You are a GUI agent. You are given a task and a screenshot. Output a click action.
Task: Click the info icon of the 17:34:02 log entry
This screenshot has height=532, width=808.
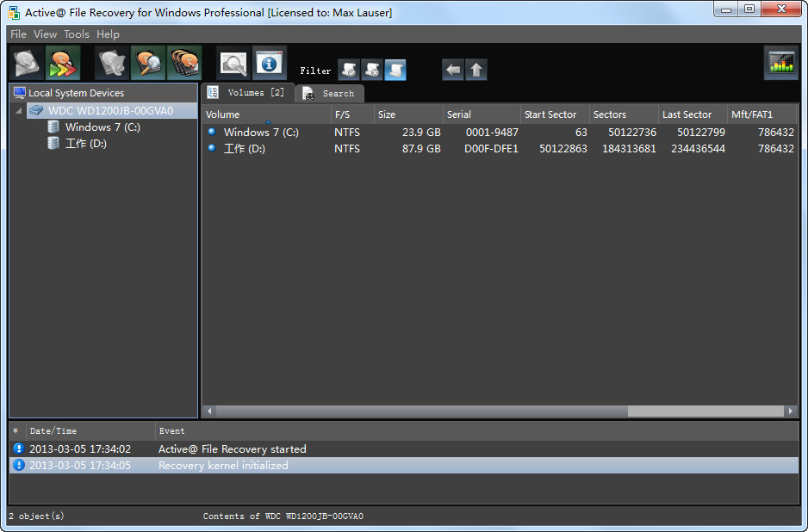pos(19,448)
